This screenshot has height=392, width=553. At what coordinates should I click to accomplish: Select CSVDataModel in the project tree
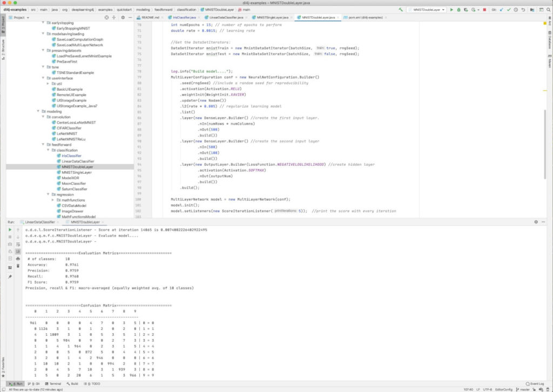pyautogui.click(x=73, y=206)
